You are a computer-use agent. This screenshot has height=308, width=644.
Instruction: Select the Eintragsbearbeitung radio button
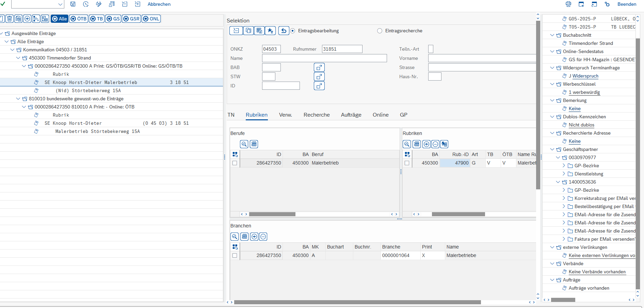coord(293,31)
